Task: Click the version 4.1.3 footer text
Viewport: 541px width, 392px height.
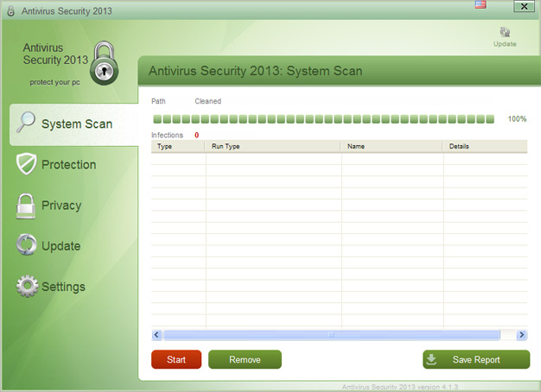Action: (x=400, y=387)
